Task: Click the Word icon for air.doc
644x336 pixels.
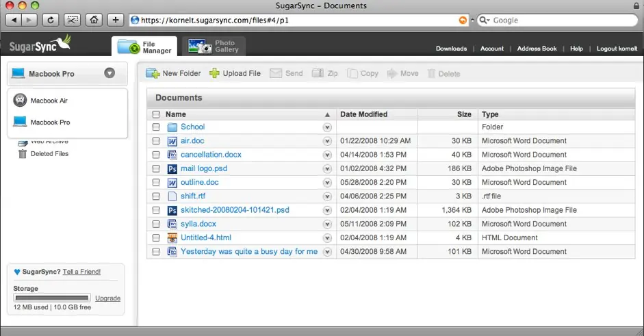Action: [x=172, y=141]
